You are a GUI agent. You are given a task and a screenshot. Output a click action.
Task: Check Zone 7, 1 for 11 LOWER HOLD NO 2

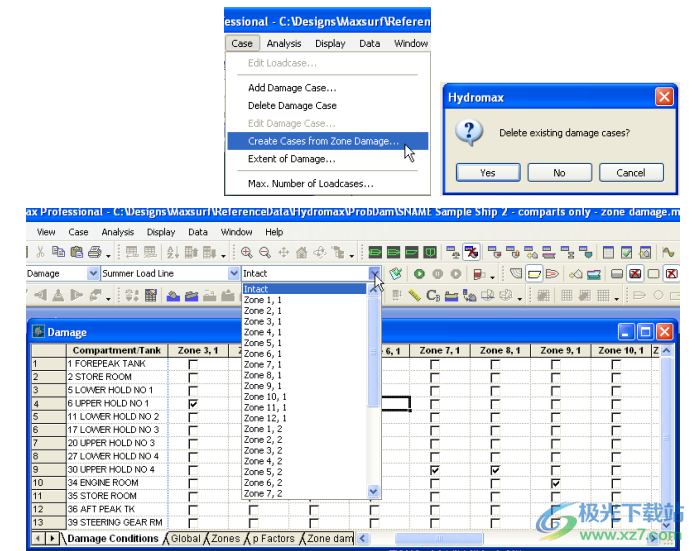[x=435, y=418]
